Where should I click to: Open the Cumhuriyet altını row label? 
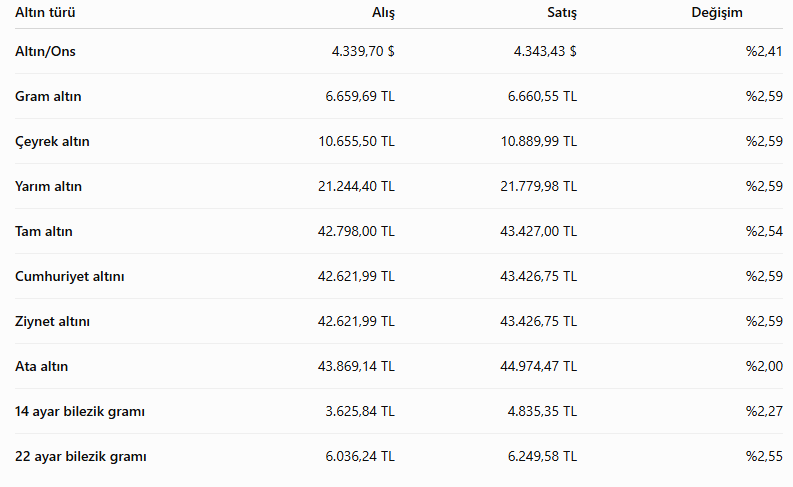point(69,276)
